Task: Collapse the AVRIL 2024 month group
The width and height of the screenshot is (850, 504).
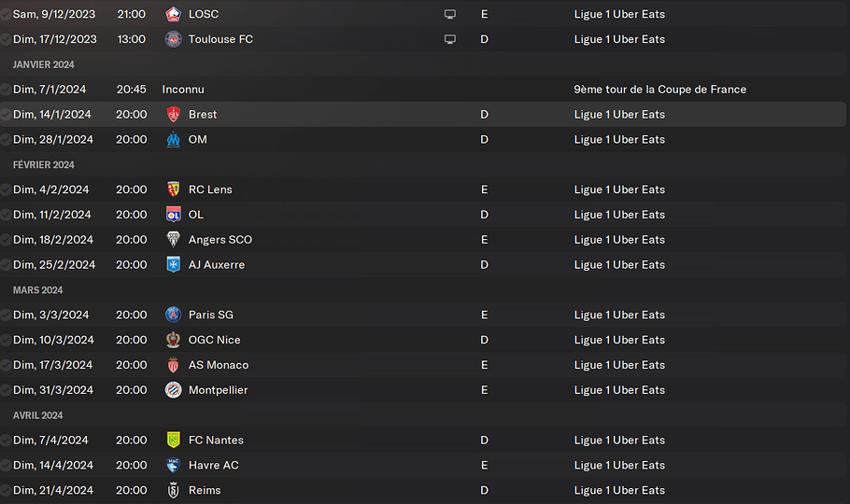Action: [38, 415]
